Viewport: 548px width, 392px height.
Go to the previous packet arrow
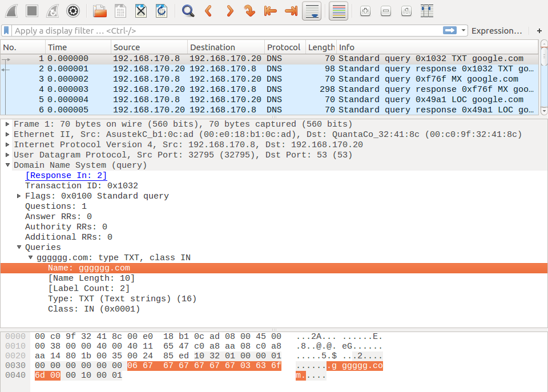pyautogui.click(x=208, y=10)
